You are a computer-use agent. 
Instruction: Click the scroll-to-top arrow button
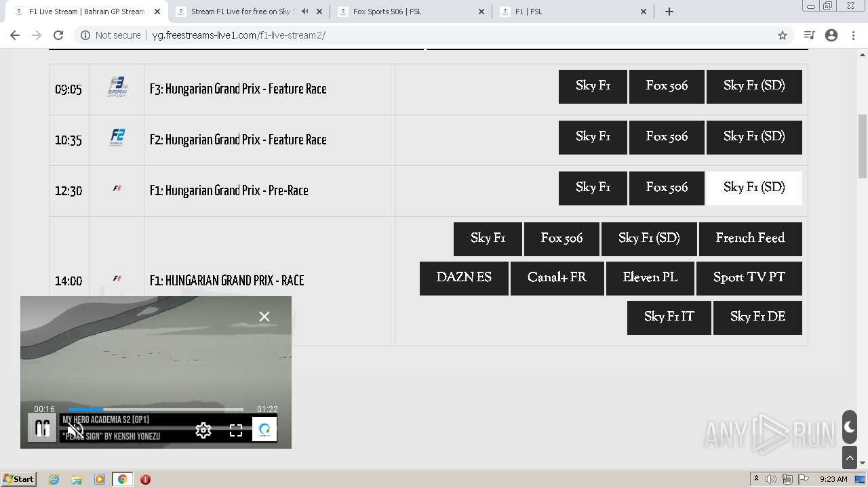[x=850, y=458]
